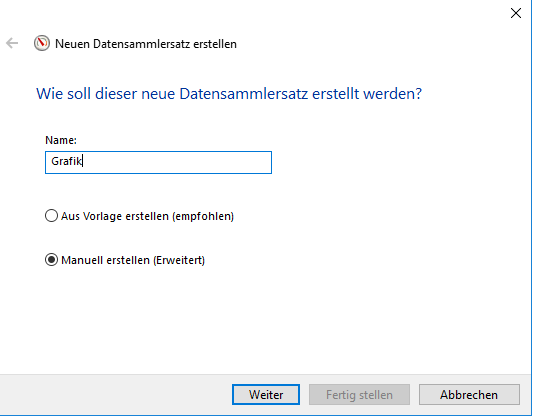
Task: Click the empty area right of Grafik text
Action: (x=177, y=162)
